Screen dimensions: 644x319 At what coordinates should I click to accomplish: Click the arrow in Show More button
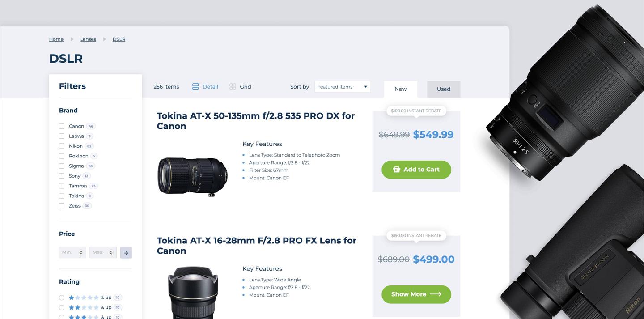point(436,294)
